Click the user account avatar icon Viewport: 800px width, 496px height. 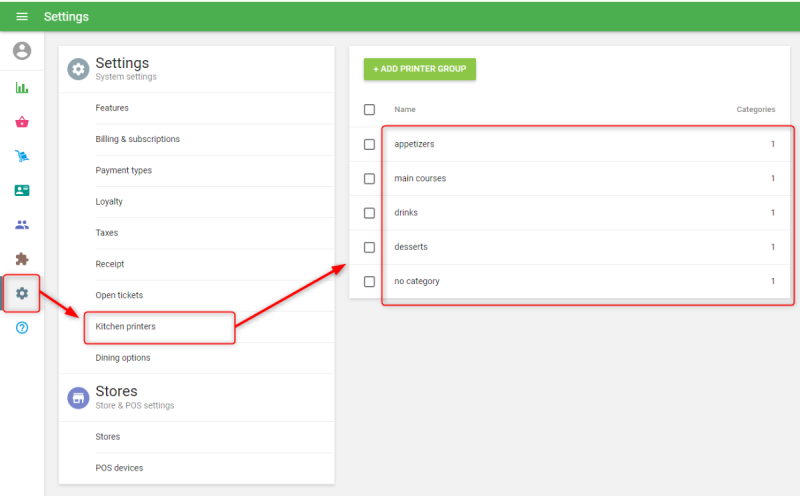[22, 51]
